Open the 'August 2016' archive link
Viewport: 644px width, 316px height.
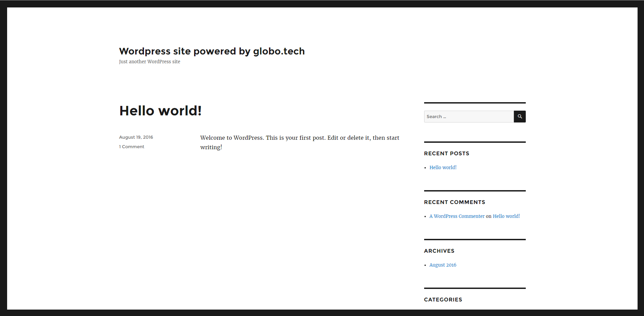click(443, 265)
